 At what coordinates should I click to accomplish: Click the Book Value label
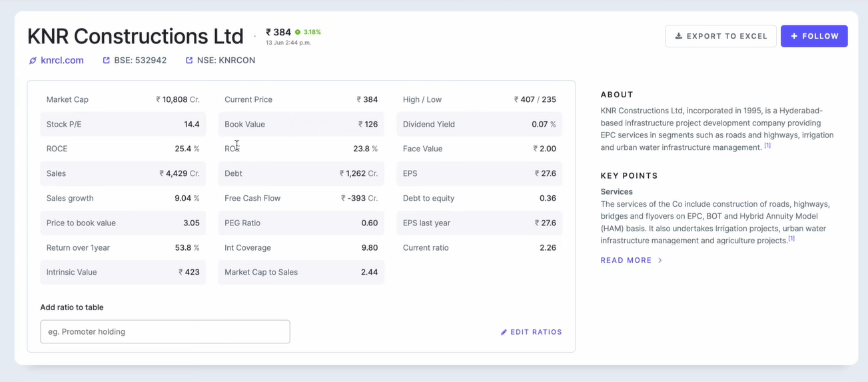(x=244, y=124)
